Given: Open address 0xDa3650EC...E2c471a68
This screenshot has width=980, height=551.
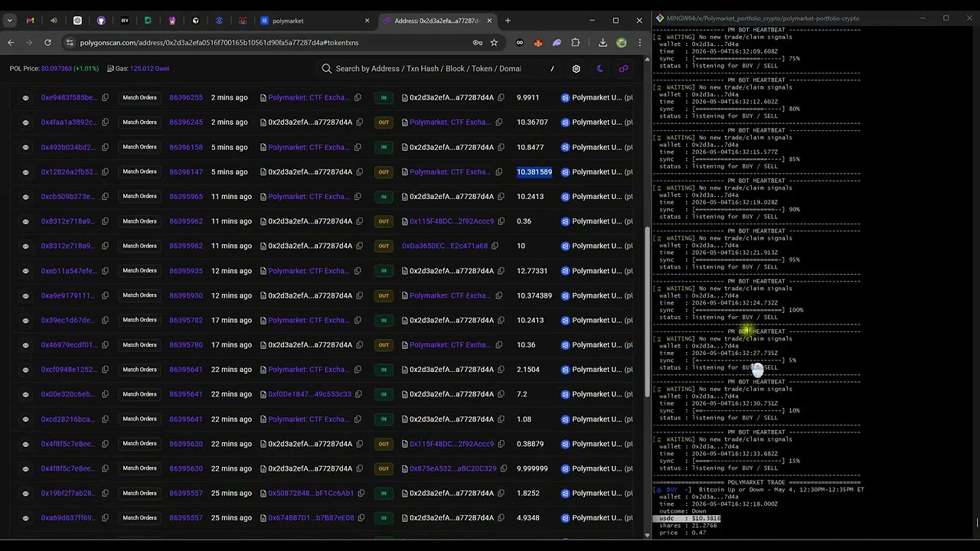Looking at the screenshot, I should coord(445,246).
